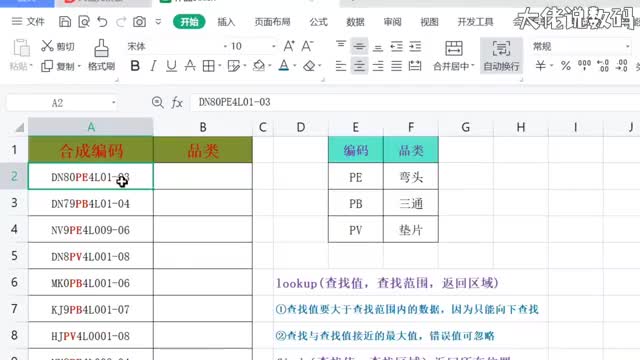Align text vertically middle
Screen dimensions: 640x360
[x=359, y=46]
